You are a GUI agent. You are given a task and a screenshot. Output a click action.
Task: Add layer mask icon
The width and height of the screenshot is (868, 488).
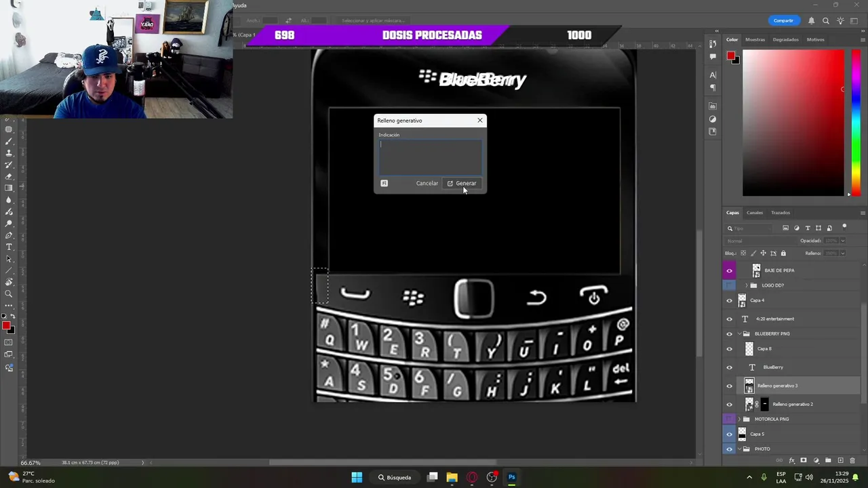804,461
